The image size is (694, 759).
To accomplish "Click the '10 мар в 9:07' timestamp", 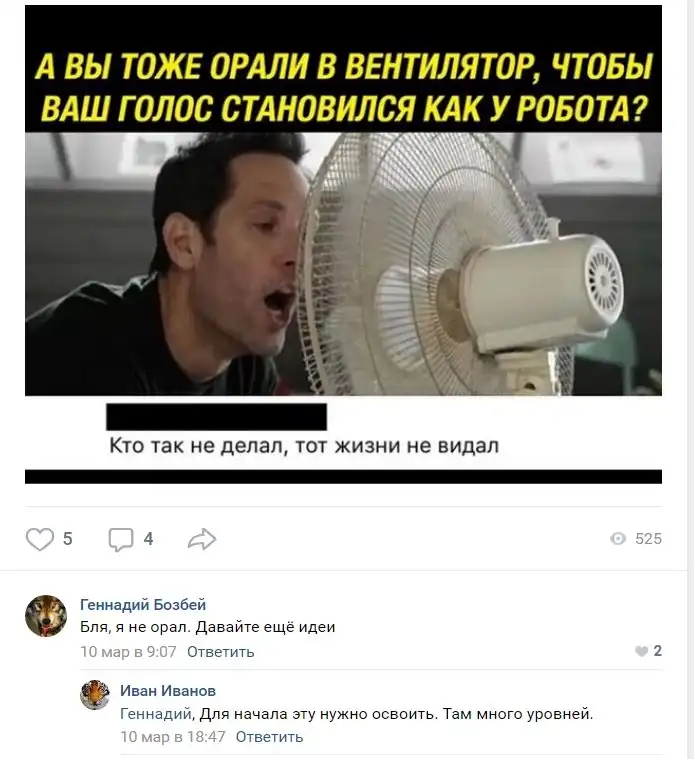I will tap(128, 652).
